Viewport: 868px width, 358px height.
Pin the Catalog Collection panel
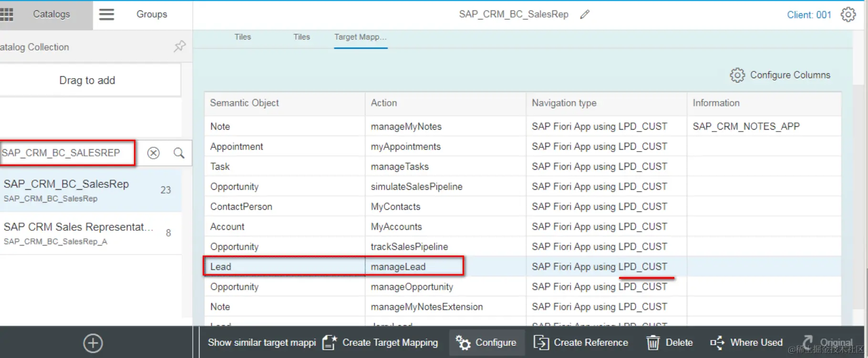pyautogui.click(x=179, y=46)
